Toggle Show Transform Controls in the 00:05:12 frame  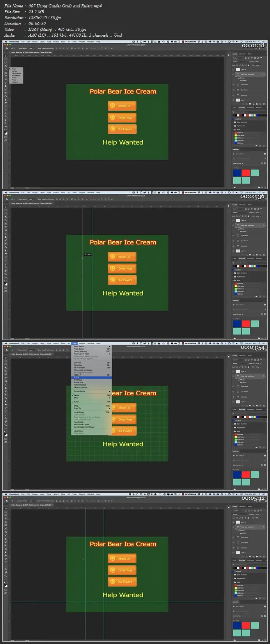[x=37, y=501]
